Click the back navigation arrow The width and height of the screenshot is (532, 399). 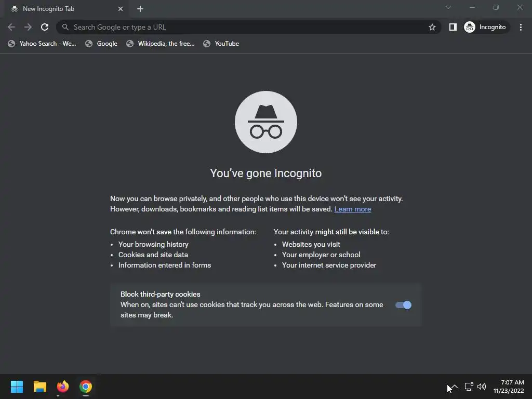point(11,27)
